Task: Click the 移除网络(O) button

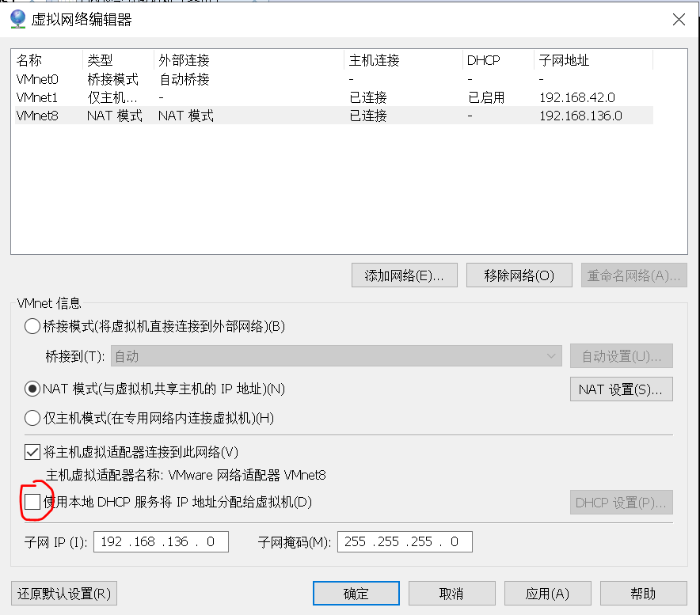Action: pyautogui.click(x=519, y=275)
